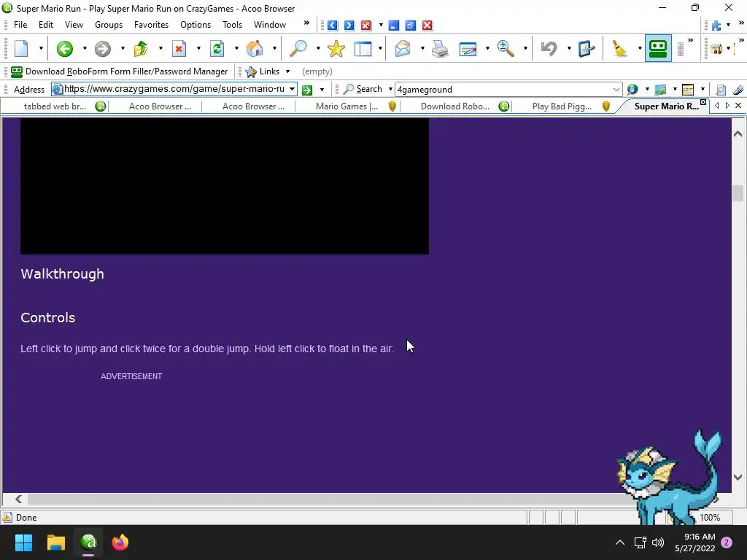Screen dimensions: 747x560
Task: Go to the Home page icon
Action: click(255, 49)
